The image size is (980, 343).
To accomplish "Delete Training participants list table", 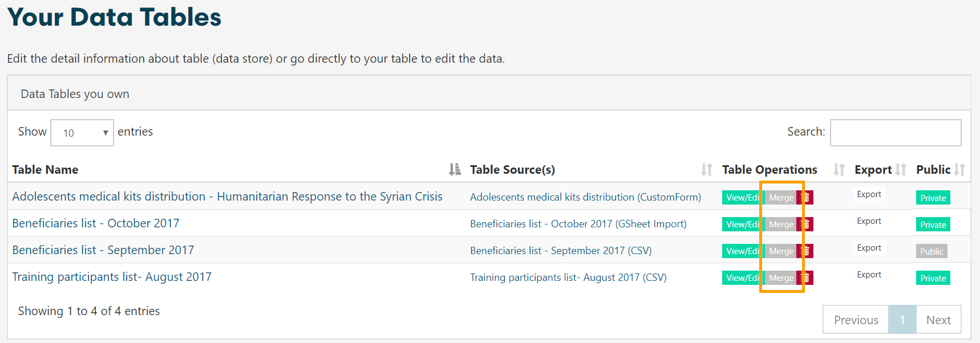I will pos(806,278).
